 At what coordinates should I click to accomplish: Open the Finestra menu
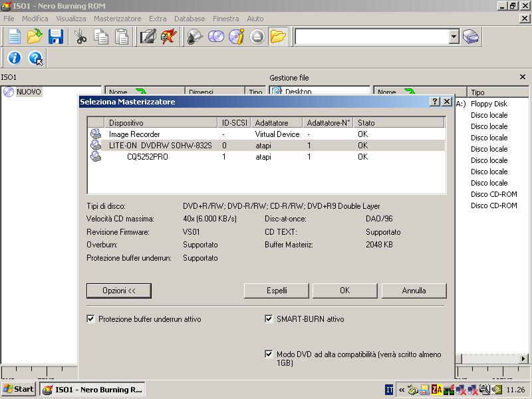pyautogui.click(x=226, y=19)
